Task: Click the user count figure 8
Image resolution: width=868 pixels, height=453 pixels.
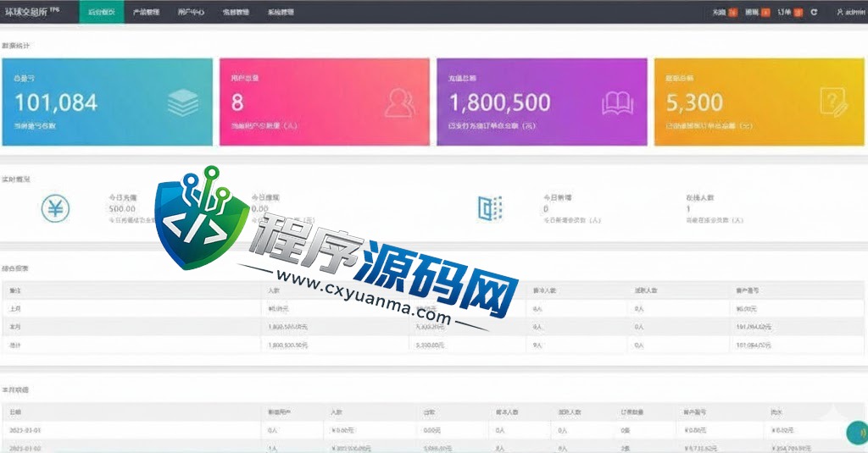Action: pos(237,102)
